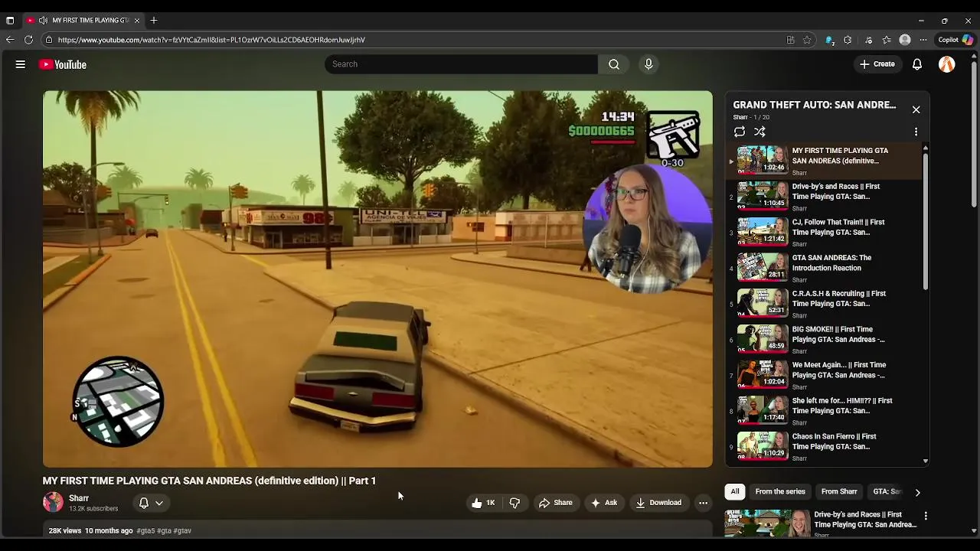Play She left me for HIM playlist video

tap(825, 411)
